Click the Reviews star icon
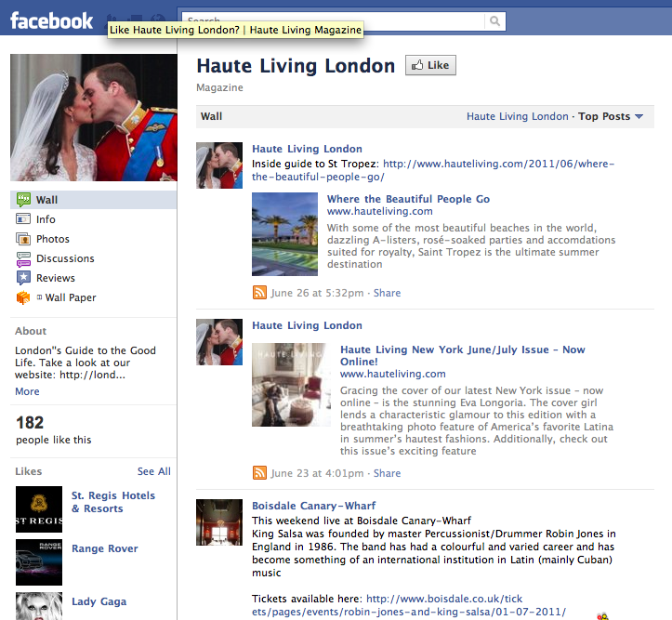The height and width of the screenshot is (620, 672). [23, 278]
